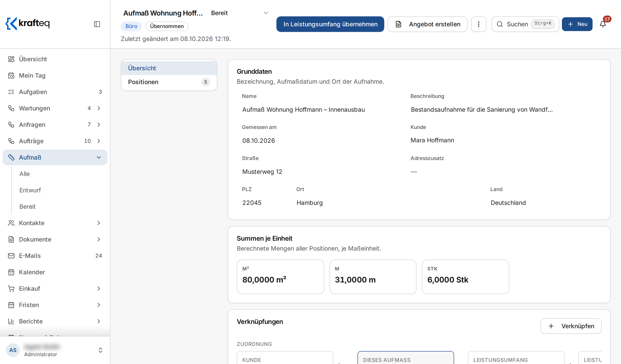Click the Einkauf shopping cart icon
Image resolution: width=621 pixels, height=364 pixels.
click(11, 288)
